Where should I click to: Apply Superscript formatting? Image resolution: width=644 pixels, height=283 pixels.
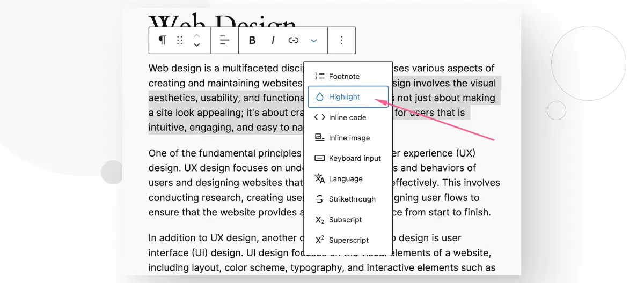[348, 240]
